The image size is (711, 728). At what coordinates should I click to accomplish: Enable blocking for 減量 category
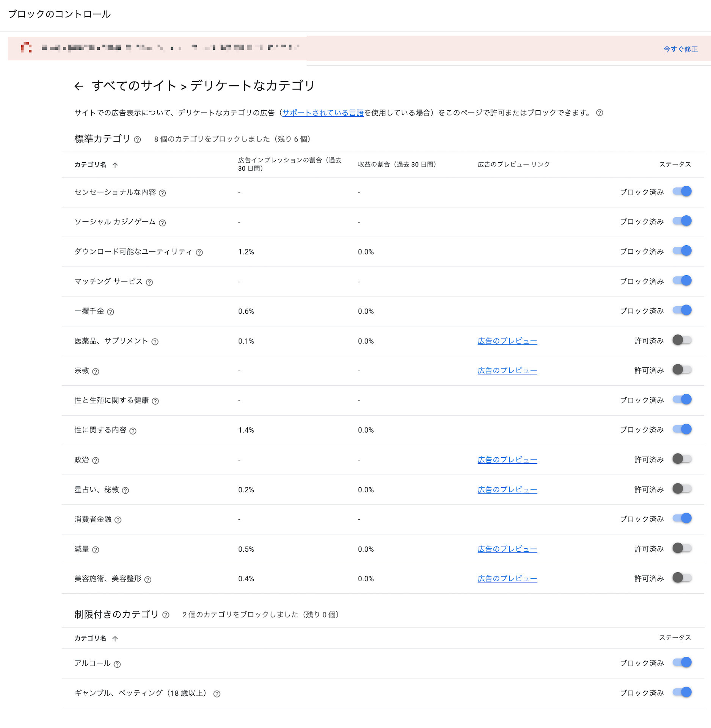tap(682, 548)
